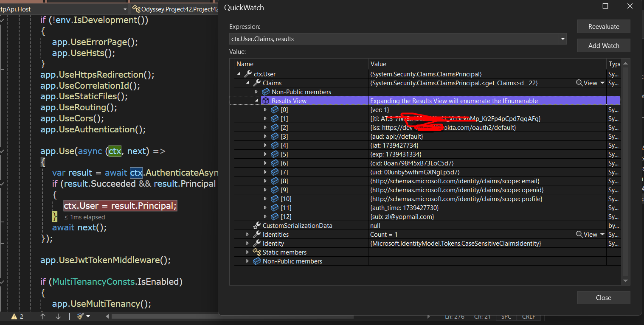Expand claim item [12] in results
Image resolution: width=644 pixels, height=325 pixels.
click(x=265, y=217)
